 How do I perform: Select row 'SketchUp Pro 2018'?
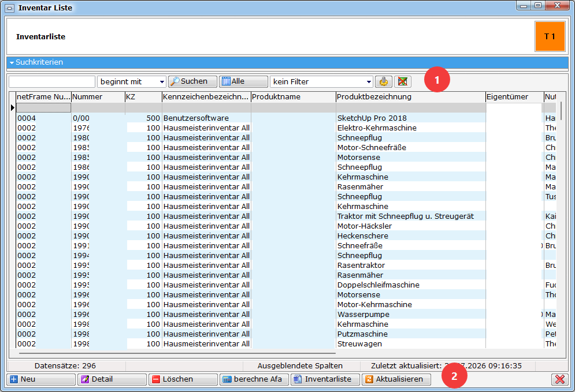(x=286, y=118)
